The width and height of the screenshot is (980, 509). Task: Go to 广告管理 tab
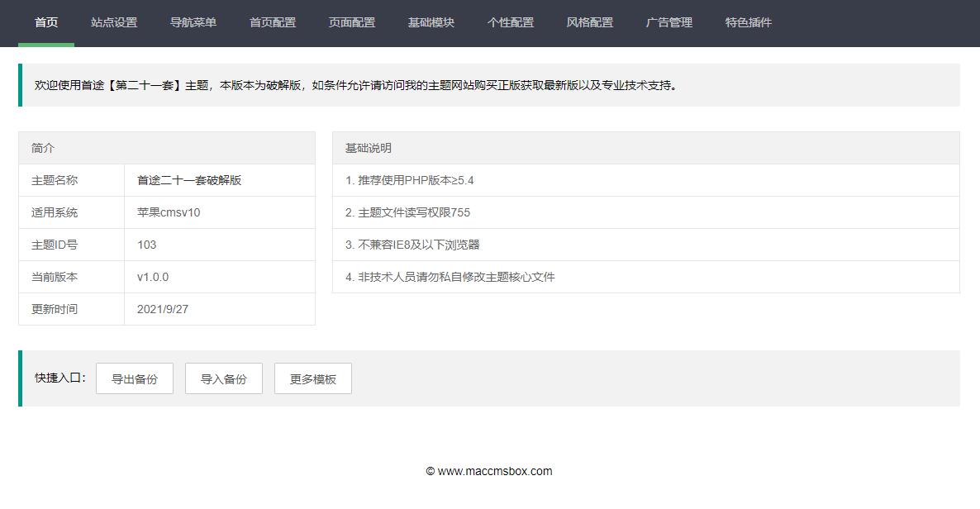pos(669,23)
